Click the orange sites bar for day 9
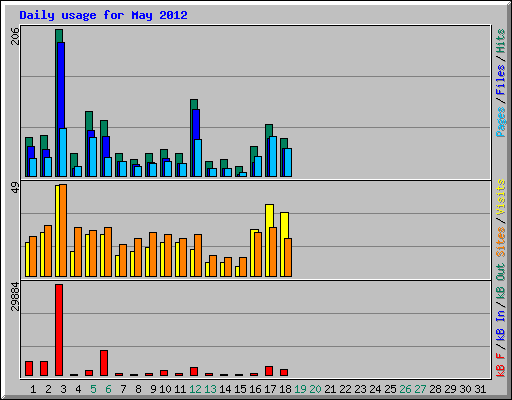 click(x=153, y=254)
